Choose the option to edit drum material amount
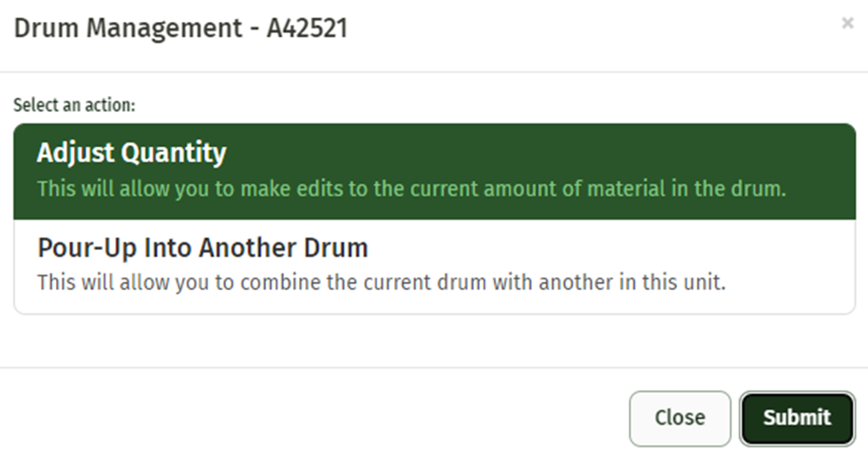 click(x=434, y=171)
